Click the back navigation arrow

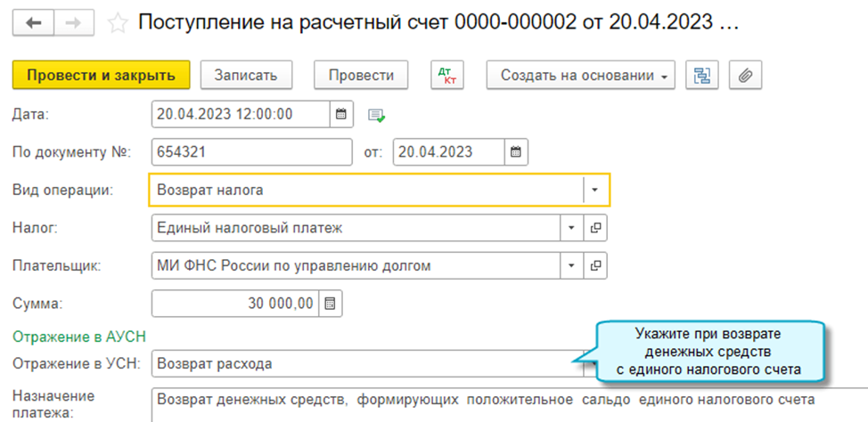pyautogui.click(x=35, y=23)
